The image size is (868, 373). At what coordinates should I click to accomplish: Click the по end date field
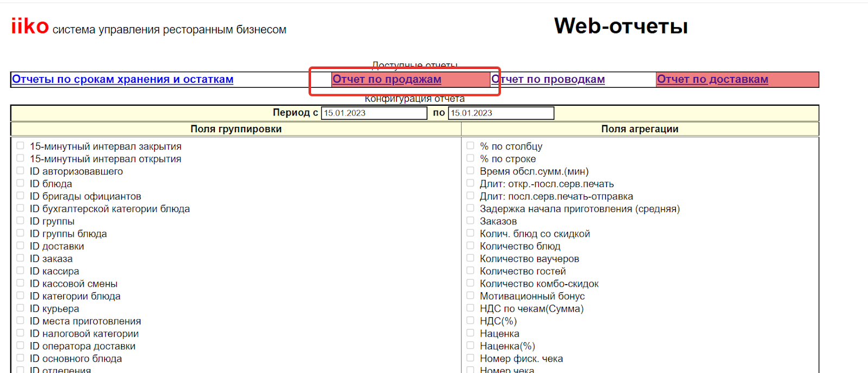(x=501, y=113)
